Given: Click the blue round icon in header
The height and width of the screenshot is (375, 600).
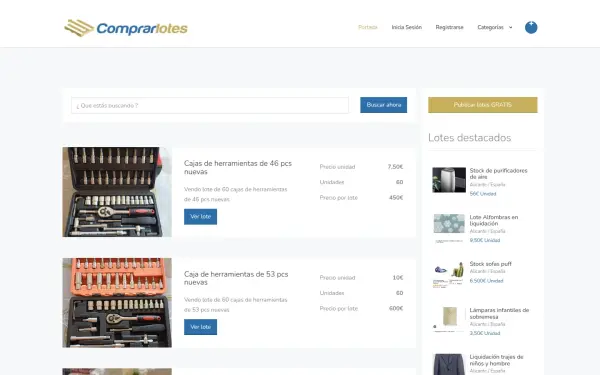Looking at the screenshot, I should (x=531, y=27).
